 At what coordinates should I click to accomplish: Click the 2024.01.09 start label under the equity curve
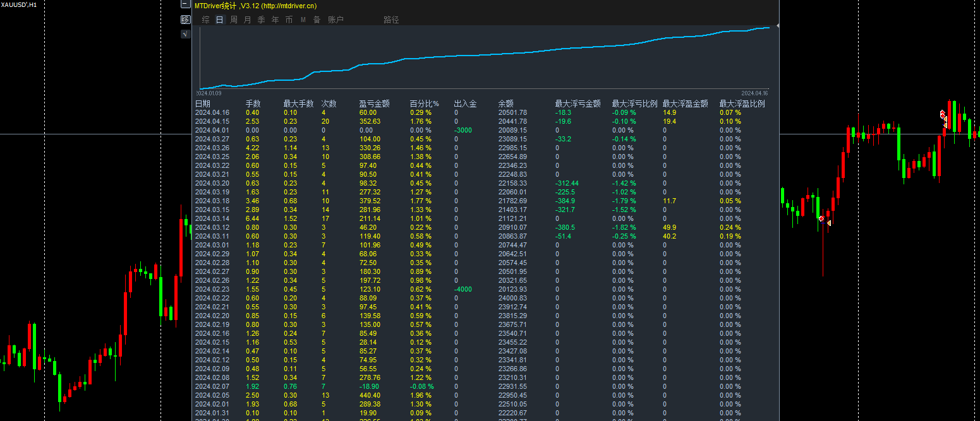click(x=208, y=93)
